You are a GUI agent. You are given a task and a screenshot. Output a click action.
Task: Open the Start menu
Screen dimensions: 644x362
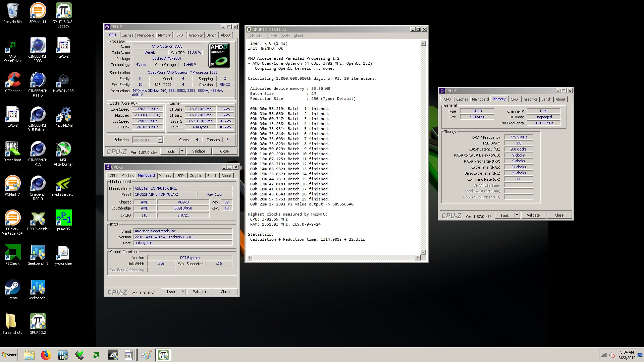9,355
